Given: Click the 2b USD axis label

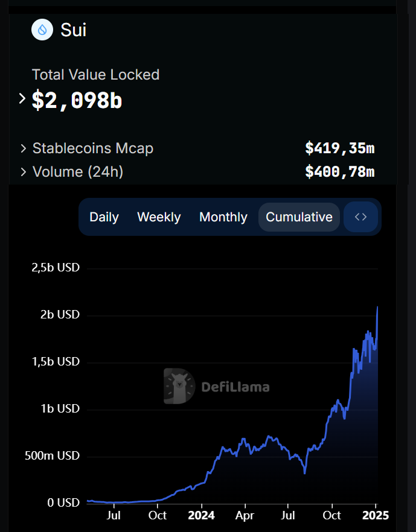Looking at the screenshot, I should [60, 314].
